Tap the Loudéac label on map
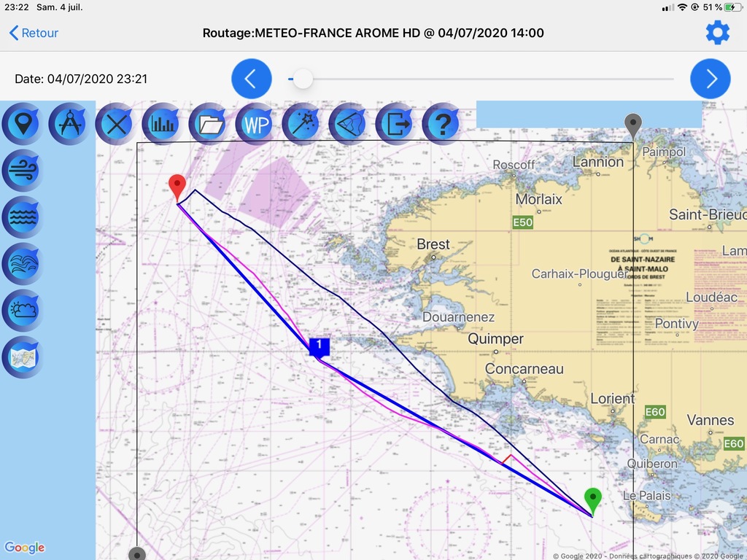The height and width of the screenshot is (560, 747). pos(711,297)
